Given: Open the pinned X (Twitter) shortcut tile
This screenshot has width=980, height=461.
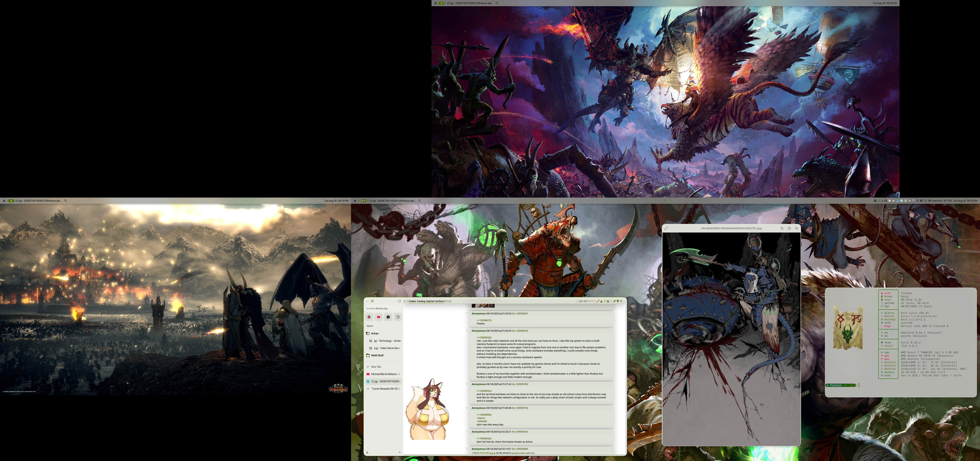Looking at the screenshot, I should pos(388,317).
